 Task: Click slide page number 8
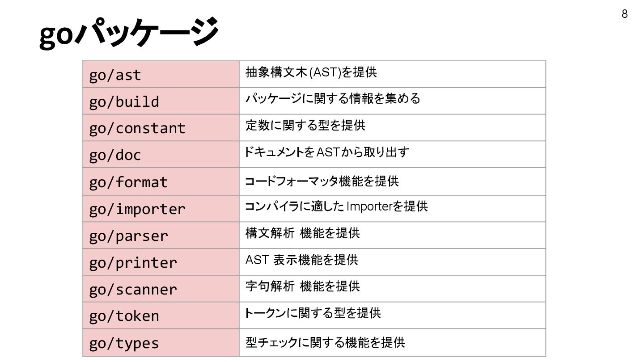point(625,14)
